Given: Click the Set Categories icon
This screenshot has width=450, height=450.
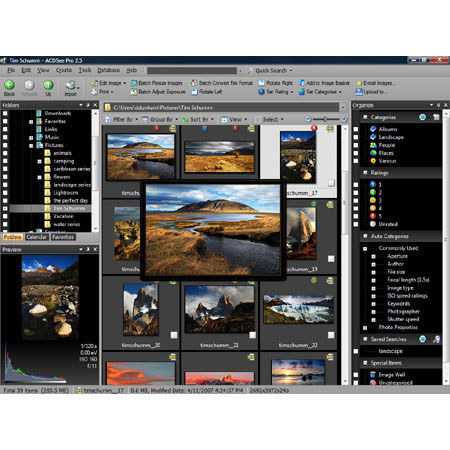Looking at the screenshot, I should 302,92.
